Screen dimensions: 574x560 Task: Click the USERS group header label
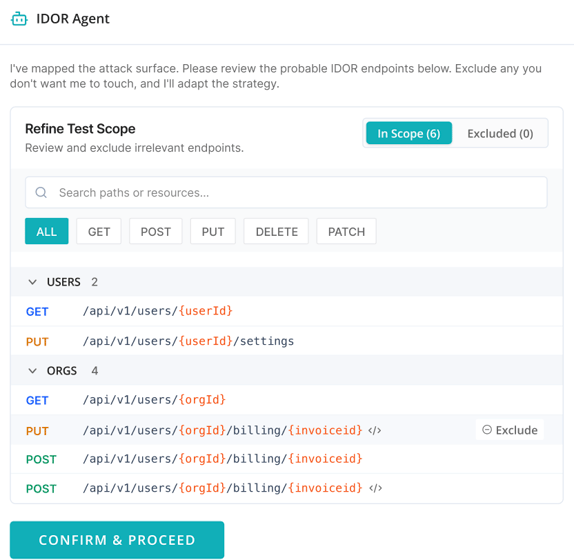(63, 282)
